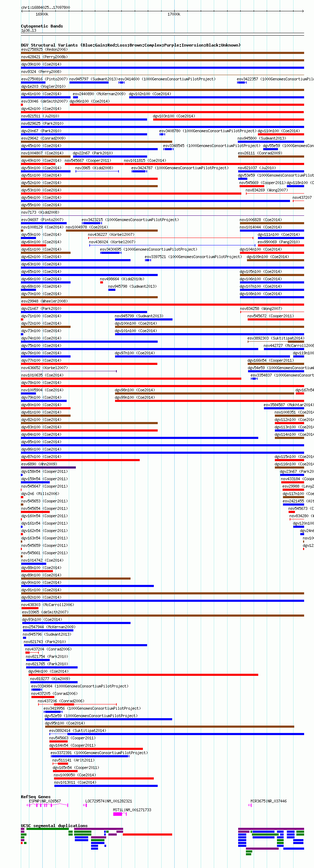314x868 pixels.
Task: Select the nsv428421 (Perry2008b) label
Action: click(44, 57)
